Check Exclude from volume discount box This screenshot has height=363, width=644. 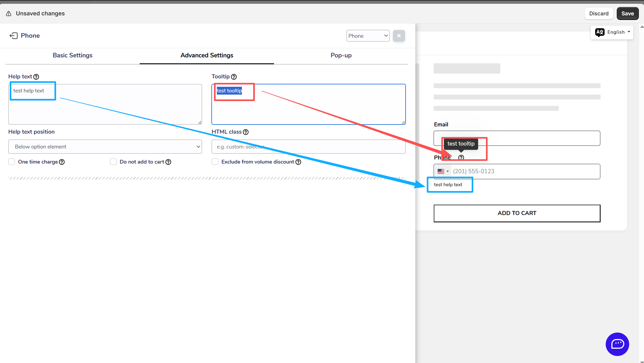coord(215,162)
